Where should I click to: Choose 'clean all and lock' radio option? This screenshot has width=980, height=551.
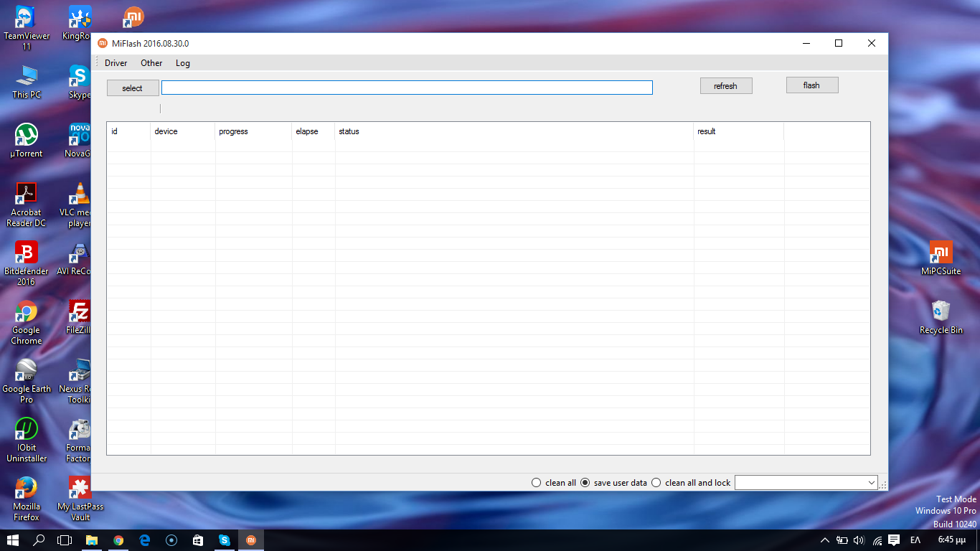656,483
